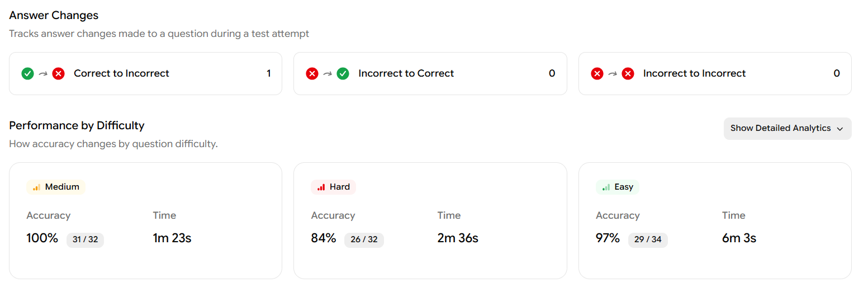Image resolution: width=868 pixels, height=287 pixels.
Task: Select the Incorrect to Incorrect card
Action: (x=714, y=73)
